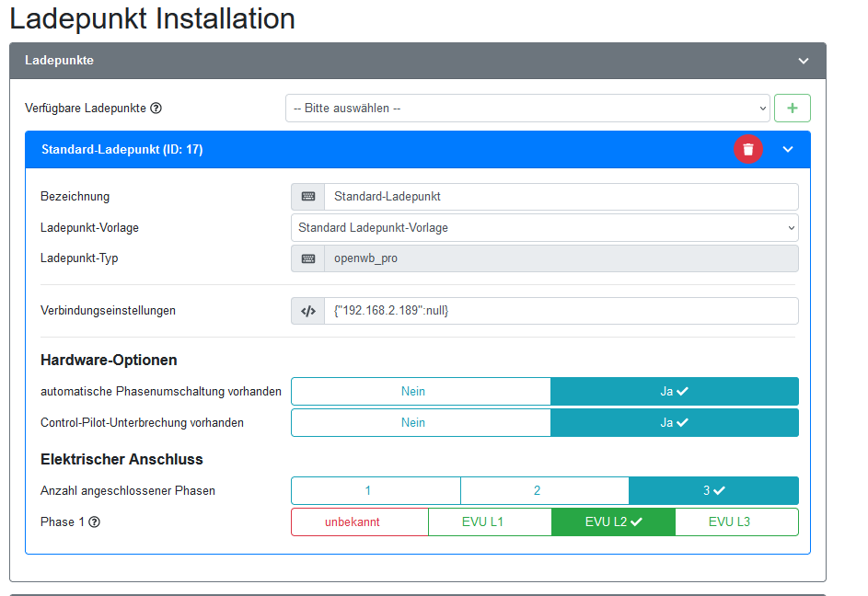Click the red trash delete icon
This screenshot has width=868, height=596.
click(x=748, y=149)
